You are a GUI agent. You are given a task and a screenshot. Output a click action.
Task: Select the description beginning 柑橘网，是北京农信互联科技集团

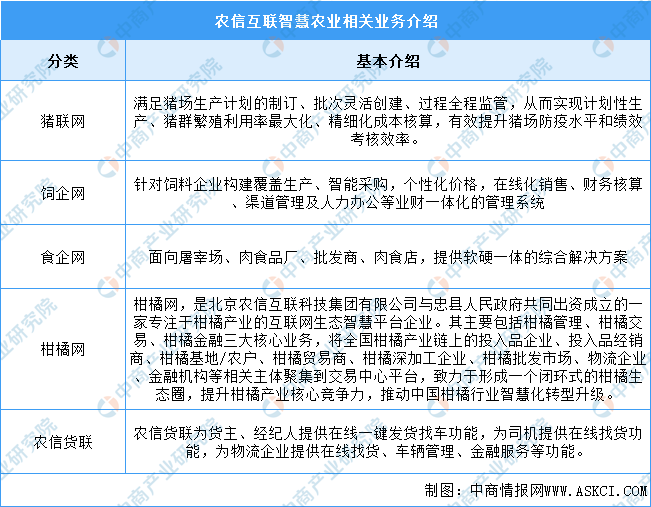pos(388,349)
